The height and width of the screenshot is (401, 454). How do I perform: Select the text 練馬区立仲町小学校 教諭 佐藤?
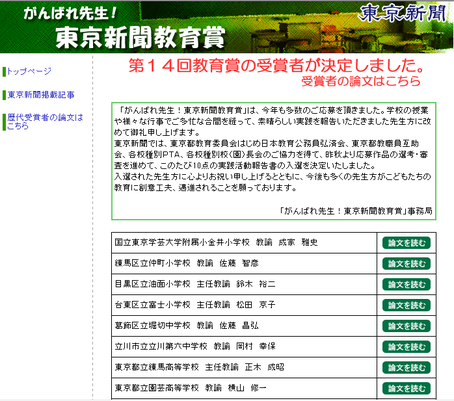[175, 263]
